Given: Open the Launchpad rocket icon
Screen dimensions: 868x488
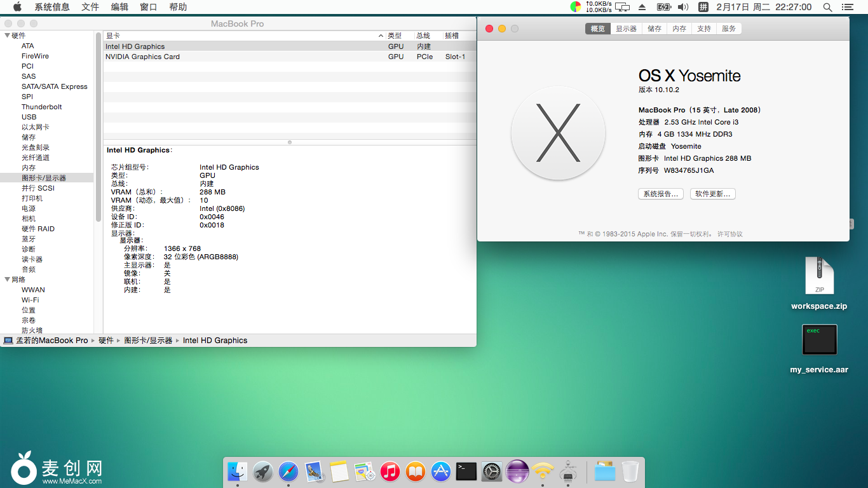Looking at the screenshot, I should point(263,471).
